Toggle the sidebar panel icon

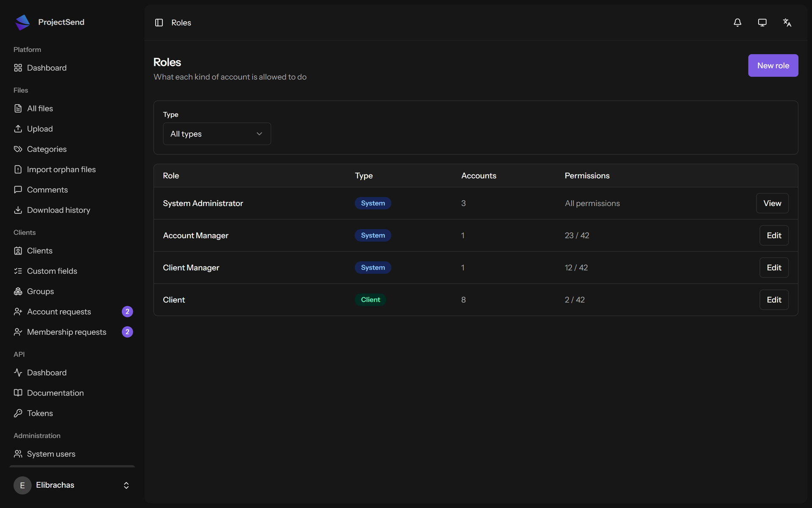(x=159, y=22)
